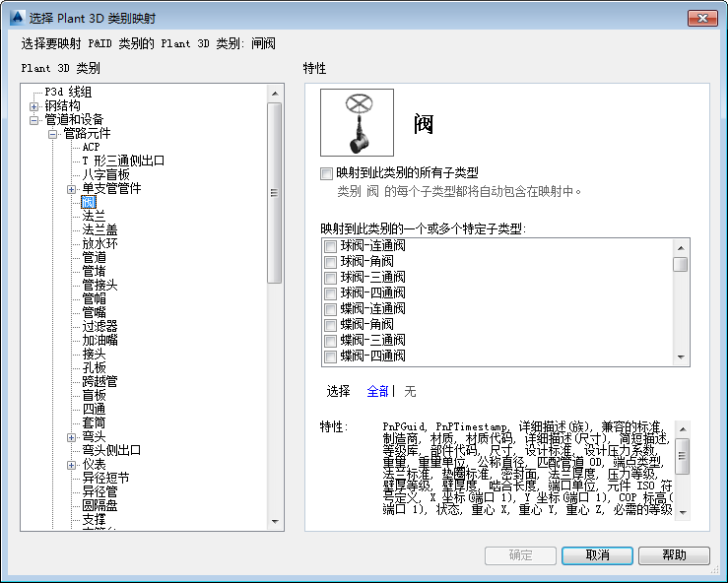Select 管接头 tree item
This screenshot has height=583, width=728.
pyautogui.click(x=99, y=285)
